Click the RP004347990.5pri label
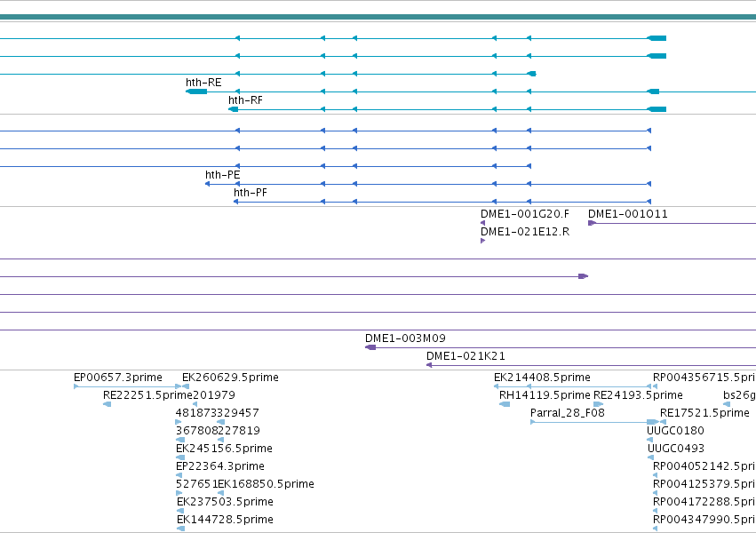This screenshot has width=756, height=533. [704, 520]
